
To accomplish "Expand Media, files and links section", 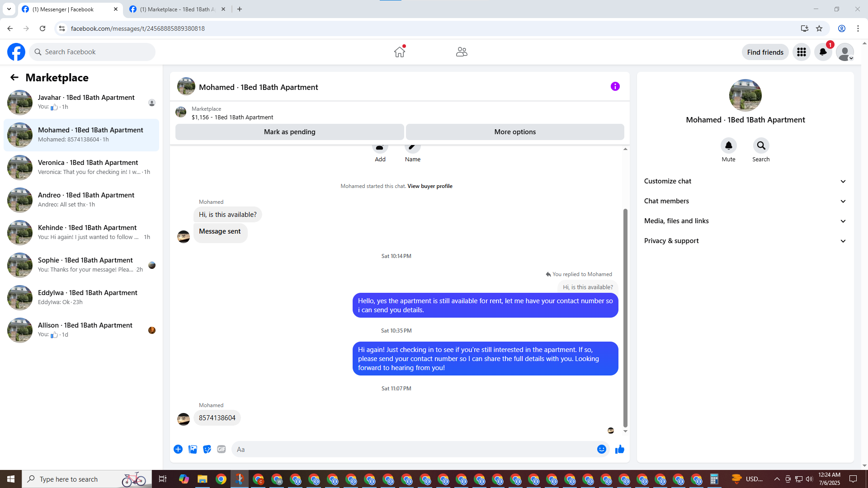I will (x=745, y=221).
